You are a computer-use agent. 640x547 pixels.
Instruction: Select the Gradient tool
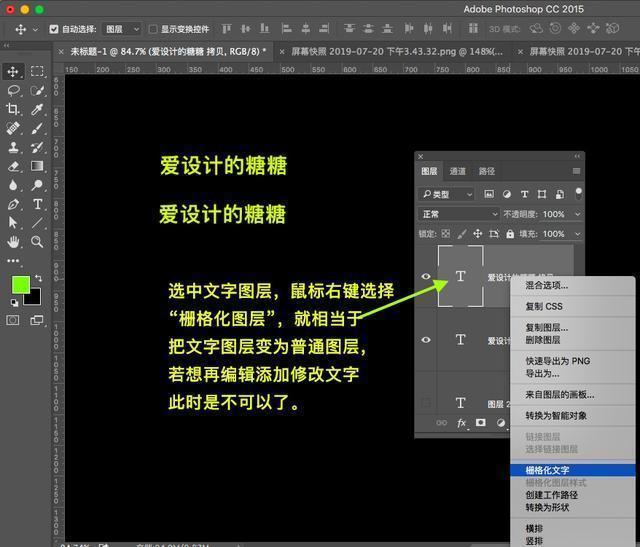pyautogui.click(x=37, y=166)
